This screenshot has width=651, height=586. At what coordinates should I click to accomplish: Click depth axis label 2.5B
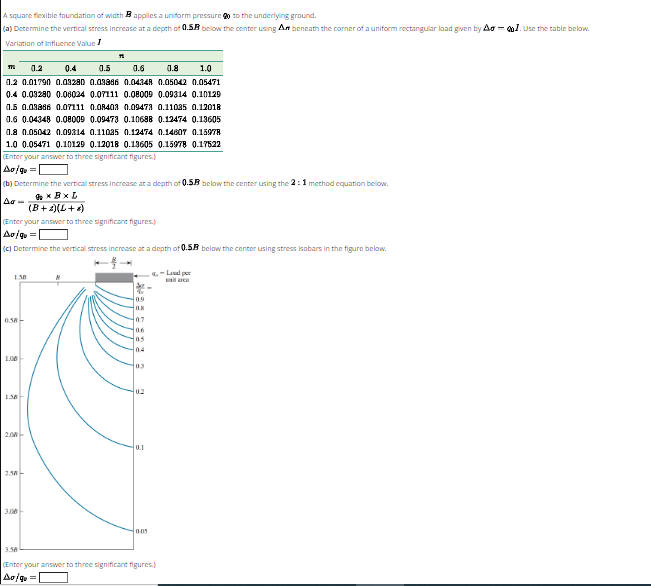(11, 473)
